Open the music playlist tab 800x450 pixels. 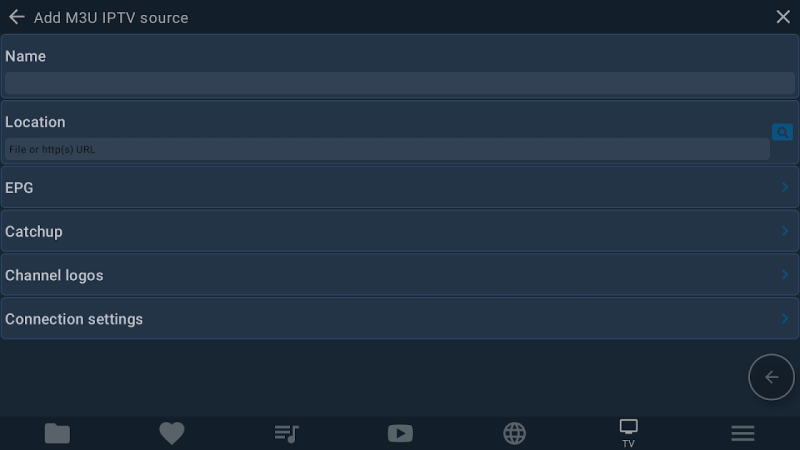click(286, 434)
